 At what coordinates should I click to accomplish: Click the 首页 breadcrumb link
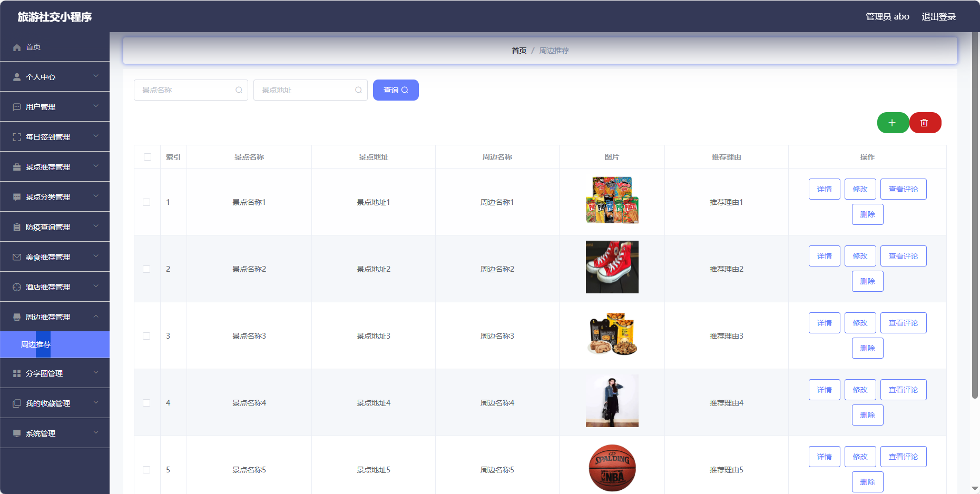(x=519, y=51)
